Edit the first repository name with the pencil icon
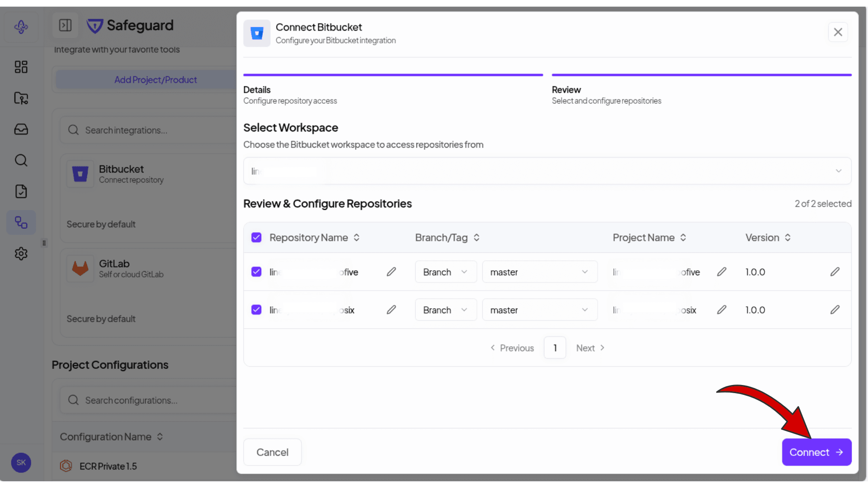 point(391,272)
